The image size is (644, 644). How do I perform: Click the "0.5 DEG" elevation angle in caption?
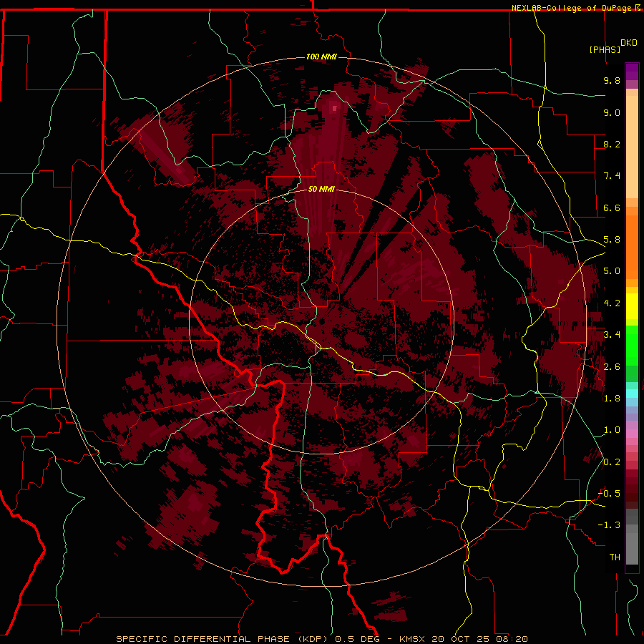(358, 639)
